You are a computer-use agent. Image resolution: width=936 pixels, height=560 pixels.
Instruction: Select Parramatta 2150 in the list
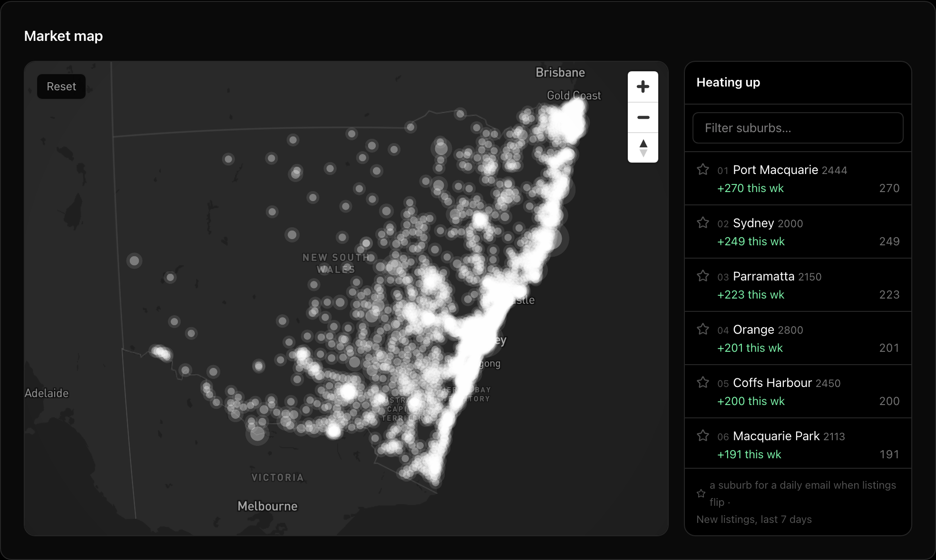coord(777,276)
